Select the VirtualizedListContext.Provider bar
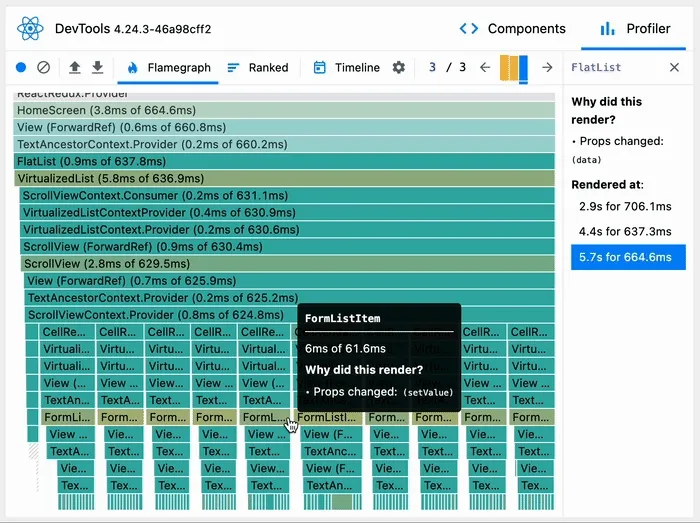The image size is (700, 523). click(287, 229)
